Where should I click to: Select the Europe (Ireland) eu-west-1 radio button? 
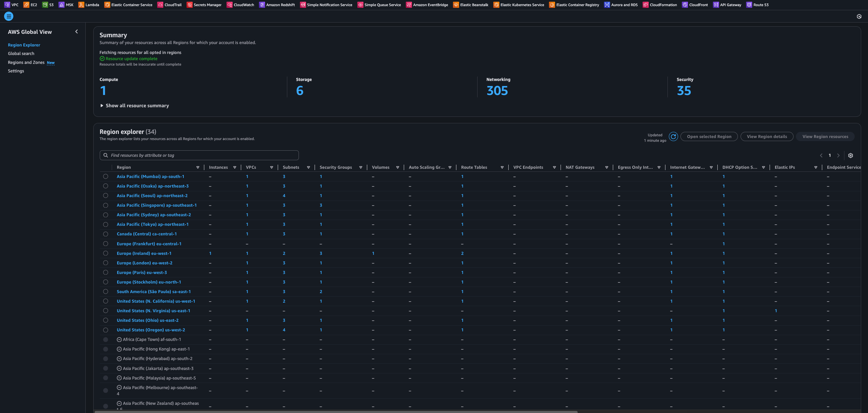pos(106,253)
